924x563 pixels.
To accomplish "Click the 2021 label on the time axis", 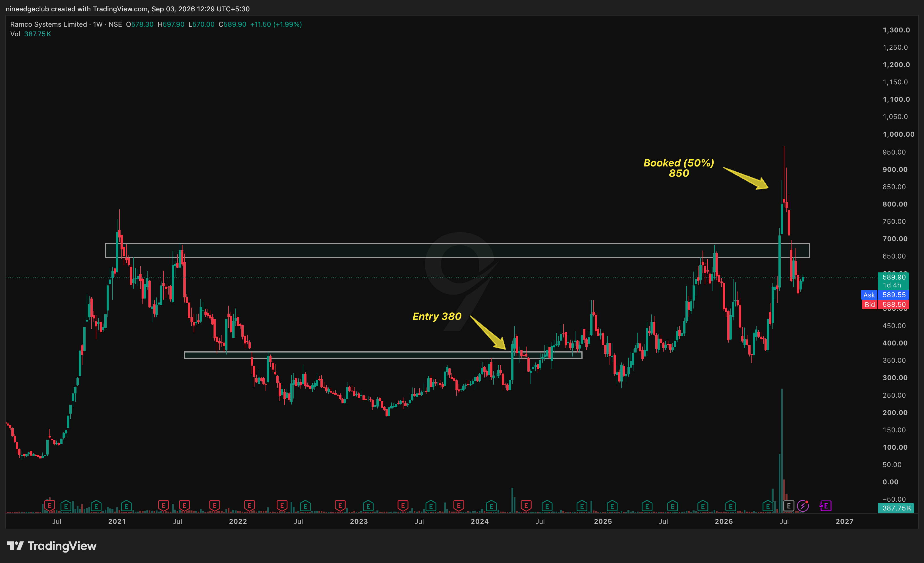I will [x=117, y=522].
